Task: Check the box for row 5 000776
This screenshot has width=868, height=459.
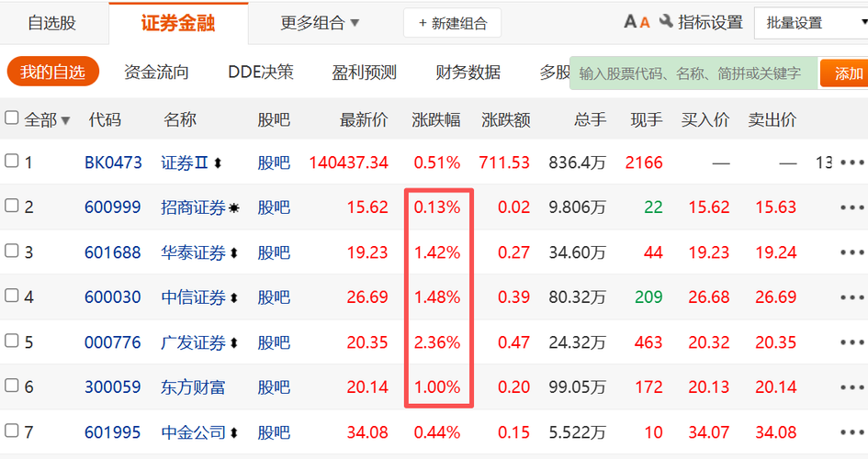Action: pos(11,340)
